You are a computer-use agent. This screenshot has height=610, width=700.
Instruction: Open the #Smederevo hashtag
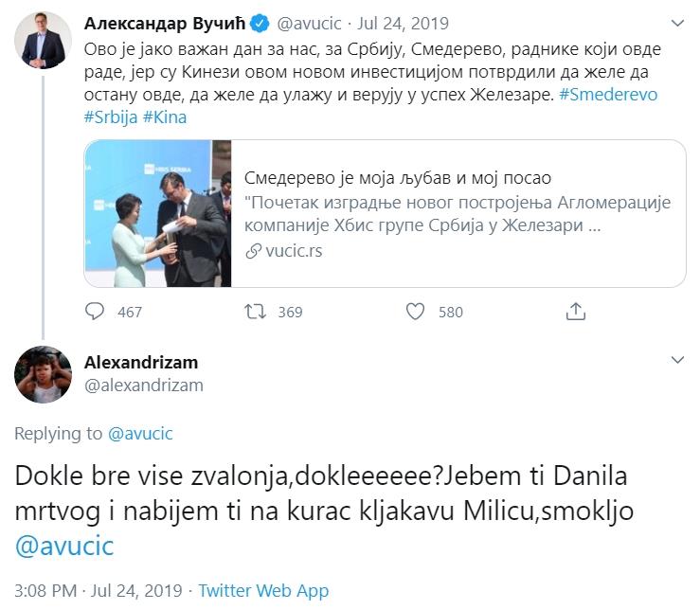point(608,95)
